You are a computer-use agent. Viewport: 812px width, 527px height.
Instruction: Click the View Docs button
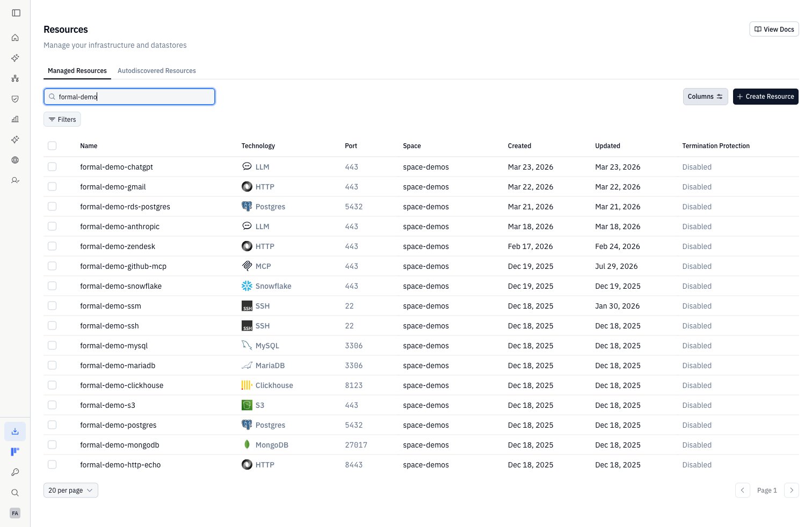pos(774,30)
